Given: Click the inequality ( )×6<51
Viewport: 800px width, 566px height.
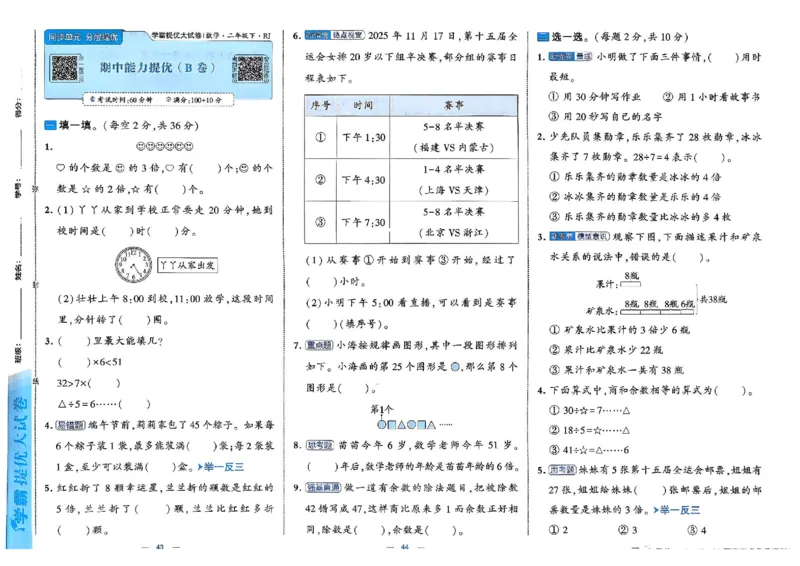Looking at the screenshot, I should tap(90, 362).
